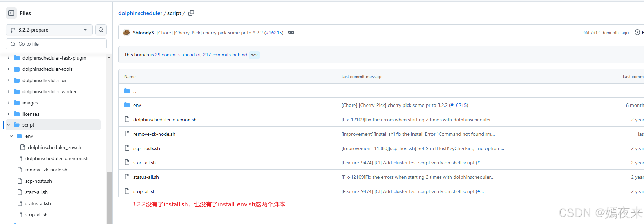Go to parent directory '..' row
Viewport: 644px width, 224px height.
coord(135,91)
